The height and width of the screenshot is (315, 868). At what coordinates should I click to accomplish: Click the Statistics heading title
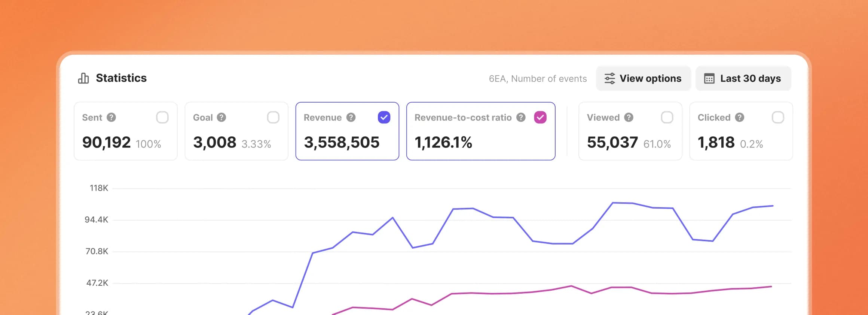click(x=121, y=78)
